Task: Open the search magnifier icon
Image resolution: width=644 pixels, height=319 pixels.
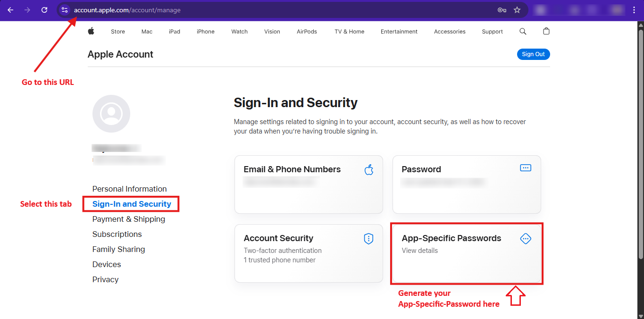Action: click(523, 31)
